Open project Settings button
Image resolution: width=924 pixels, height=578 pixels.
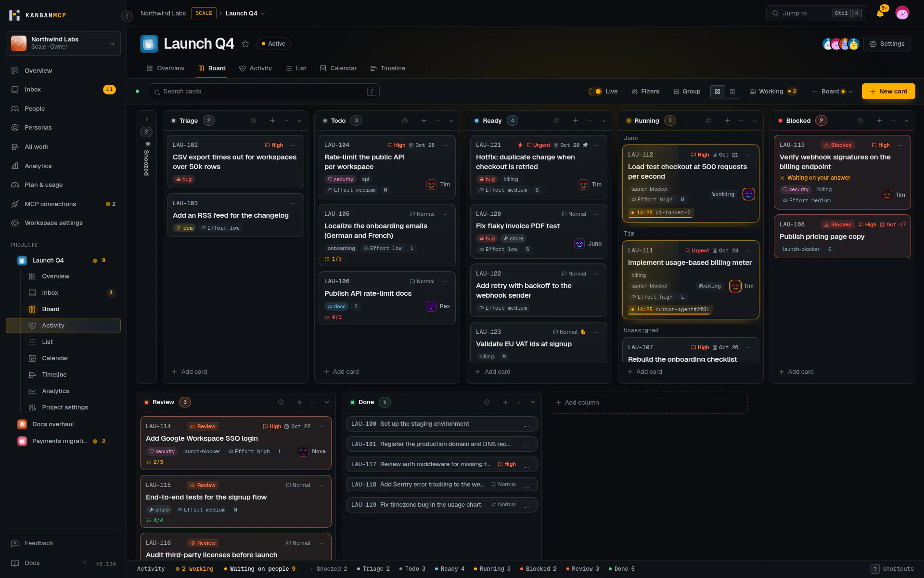[x=887, y=44]
